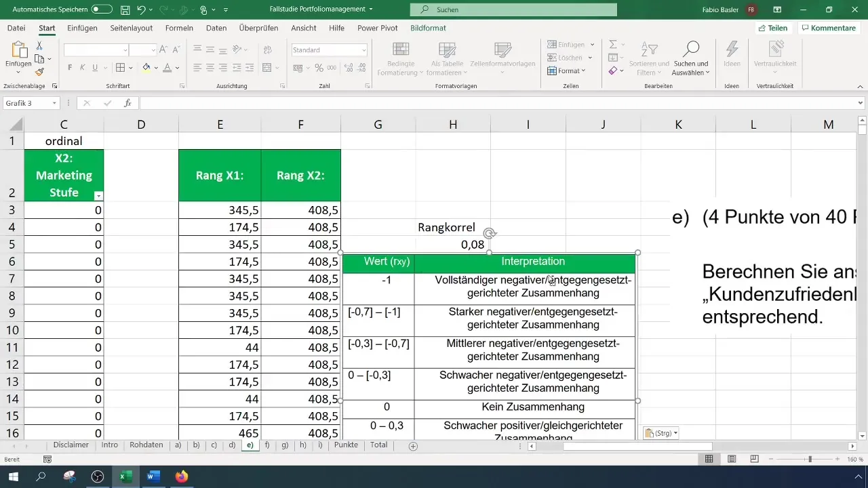Open the Formeln ribbon tab

(x=179, y=28)
